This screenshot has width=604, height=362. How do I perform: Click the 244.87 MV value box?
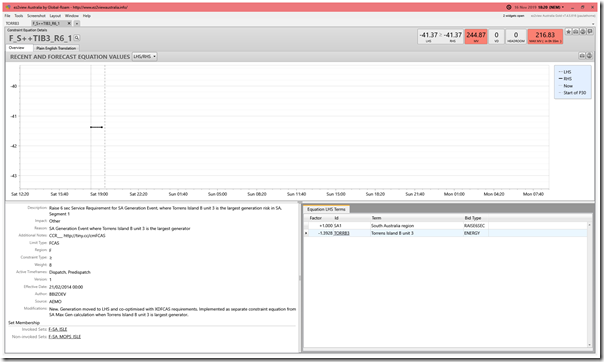476,37
